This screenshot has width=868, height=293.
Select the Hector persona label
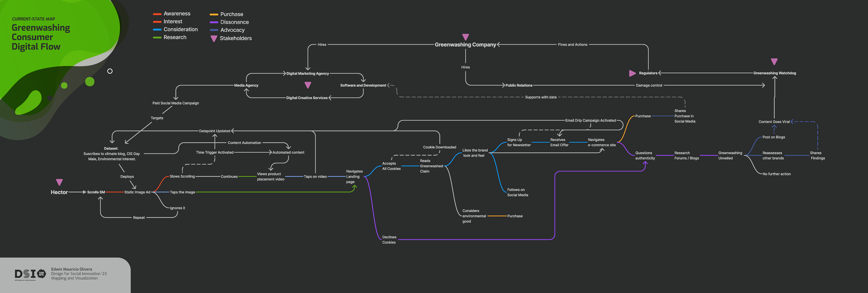(59, 192)
